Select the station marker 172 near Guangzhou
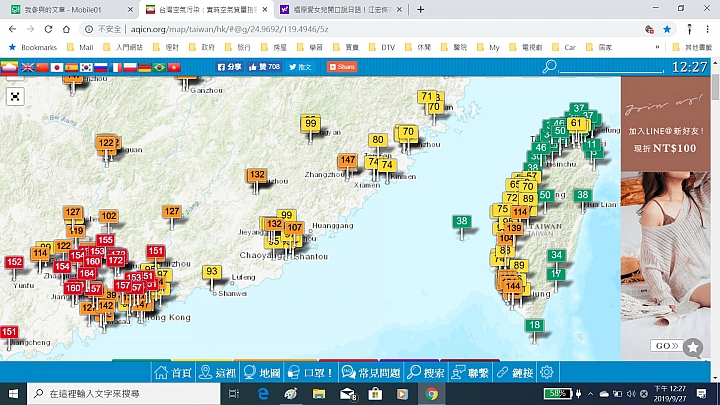The image size is (720, 405). (116, 260)
